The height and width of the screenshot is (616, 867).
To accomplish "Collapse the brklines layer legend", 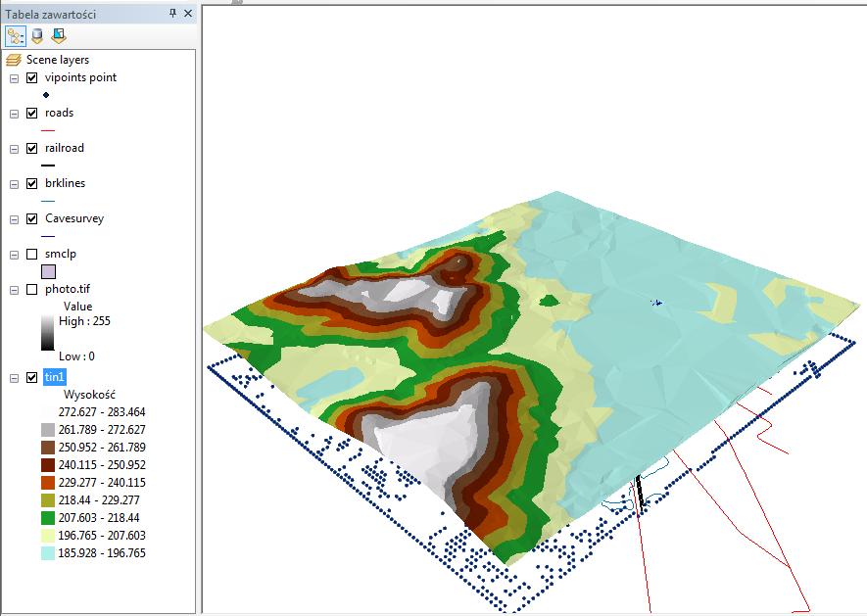I will pos(15,184).
